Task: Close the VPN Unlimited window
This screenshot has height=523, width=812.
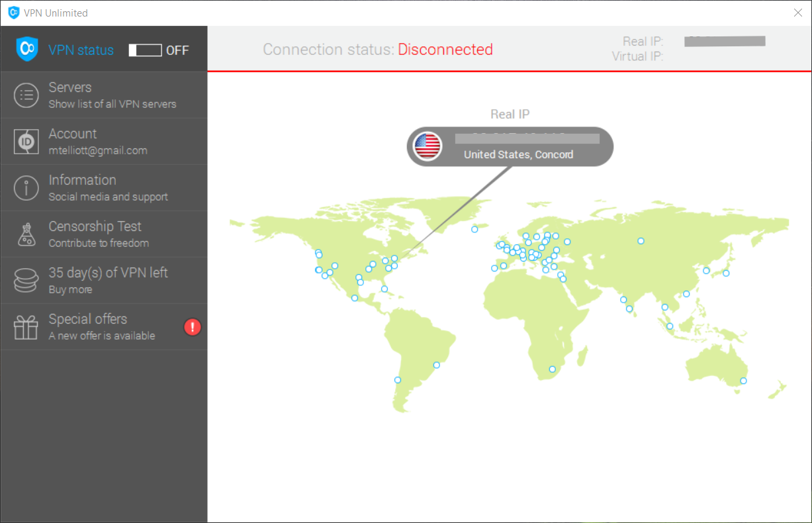Action: coord(798,12)
